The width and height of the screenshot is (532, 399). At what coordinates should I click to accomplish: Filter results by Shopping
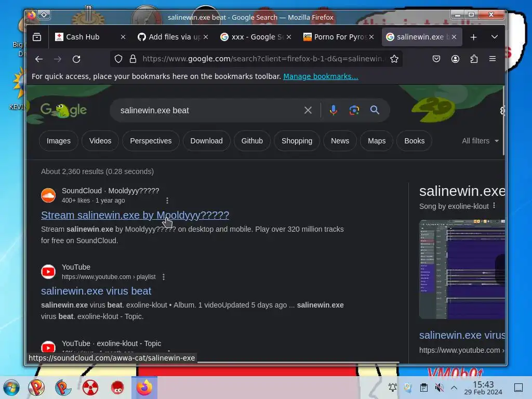tap(297, 141)
